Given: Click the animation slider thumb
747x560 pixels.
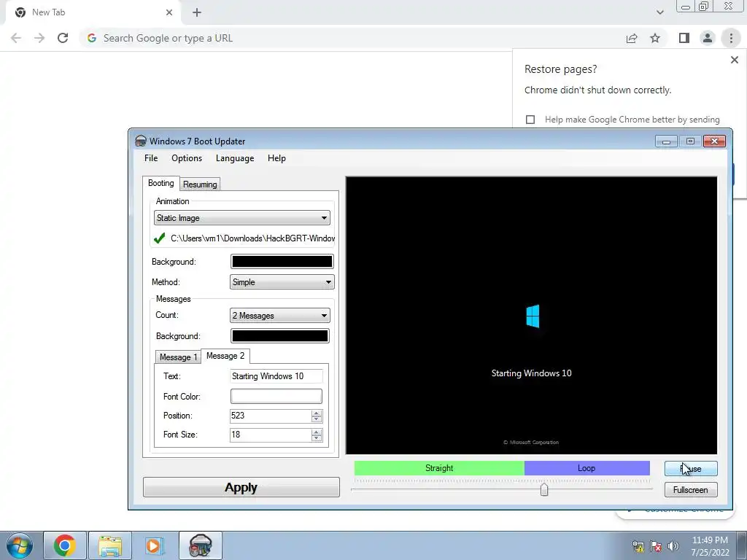Looking at the screenshot, I should point(544,490).
